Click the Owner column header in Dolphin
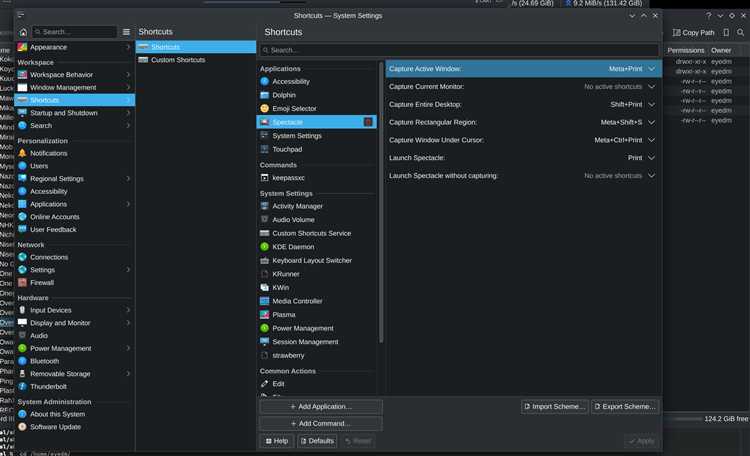The image size is (750, 456). (x=721, y=50)
